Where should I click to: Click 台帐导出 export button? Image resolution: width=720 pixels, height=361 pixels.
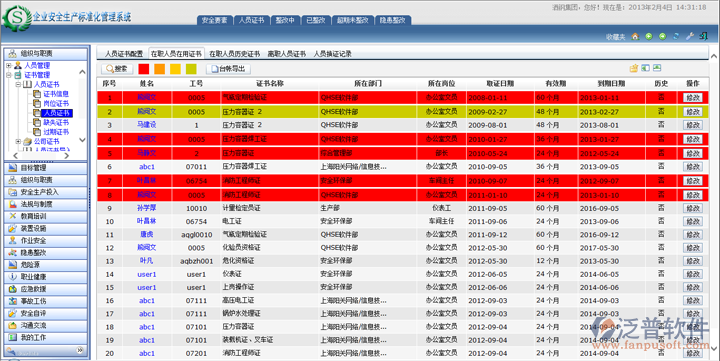[228, 69]
